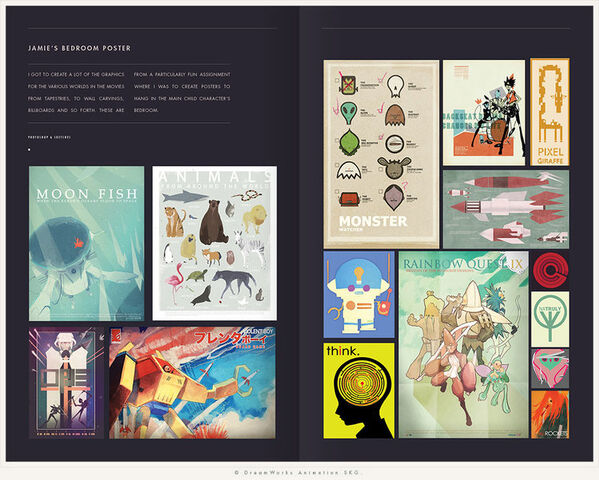
Task: Open the Pixel Giraffe poster
Action: click(x=550, y=112)
